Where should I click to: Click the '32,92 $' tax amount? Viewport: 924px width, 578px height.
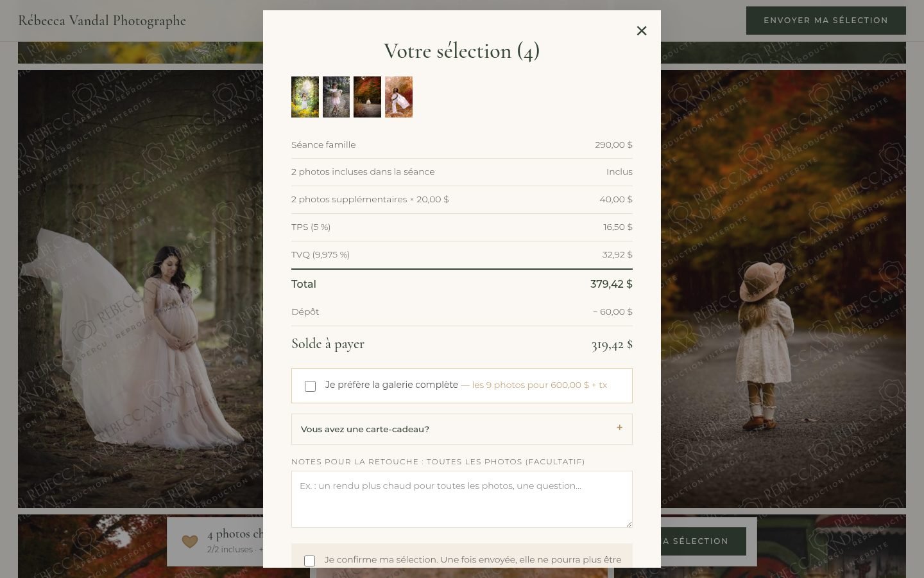[x=617, y=254]
